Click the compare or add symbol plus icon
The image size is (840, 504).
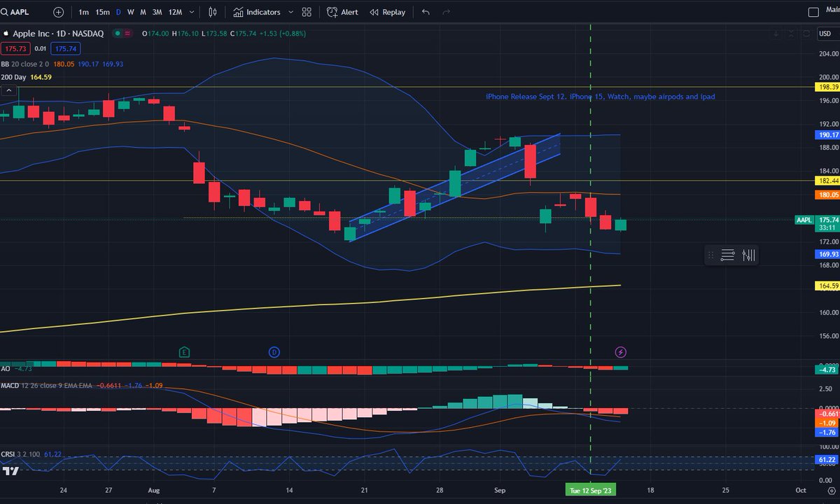(58, 12)
